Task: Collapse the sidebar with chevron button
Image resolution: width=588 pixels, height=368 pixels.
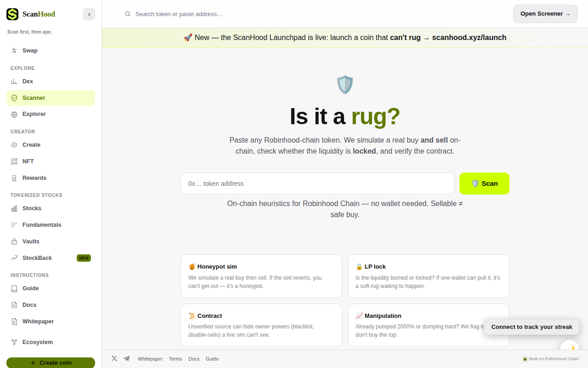Action: pos(89,14)
